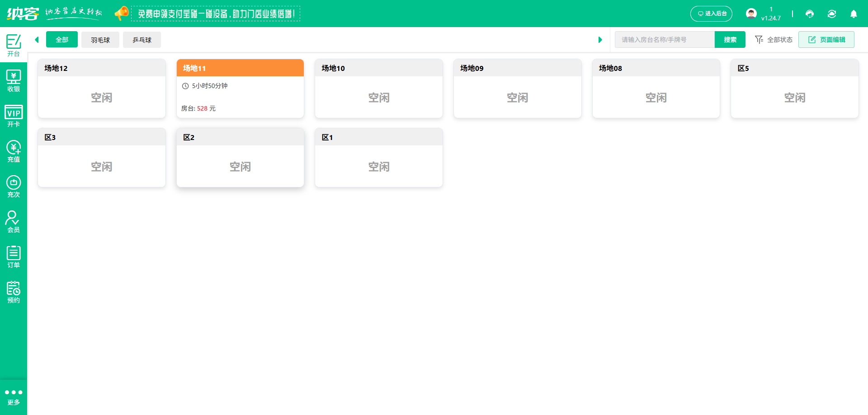Open the 会员 member icon
The image size is (868, 415).
[x=14, y=221]
